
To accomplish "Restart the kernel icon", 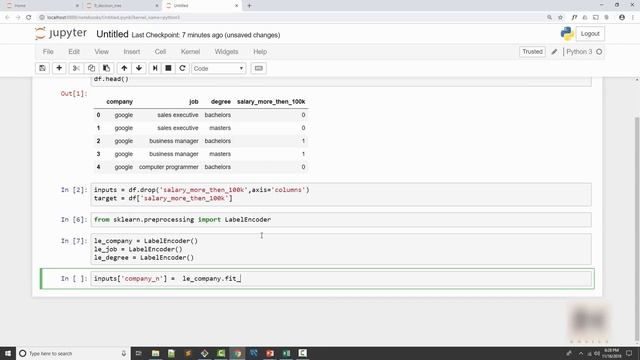I will coord(182,68).
